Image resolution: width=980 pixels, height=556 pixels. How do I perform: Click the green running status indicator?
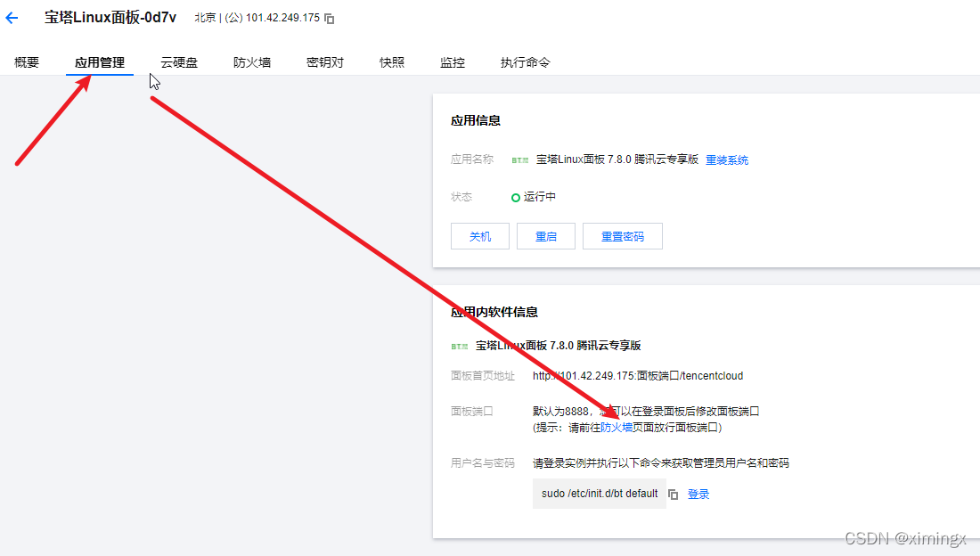click(x=516, y=198)
